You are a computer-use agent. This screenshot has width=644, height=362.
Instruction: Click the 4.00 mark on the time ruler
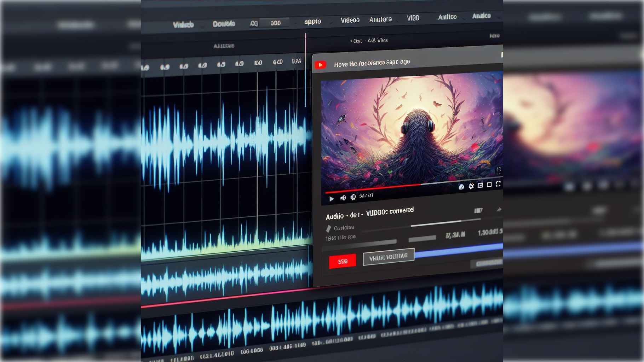277,62
